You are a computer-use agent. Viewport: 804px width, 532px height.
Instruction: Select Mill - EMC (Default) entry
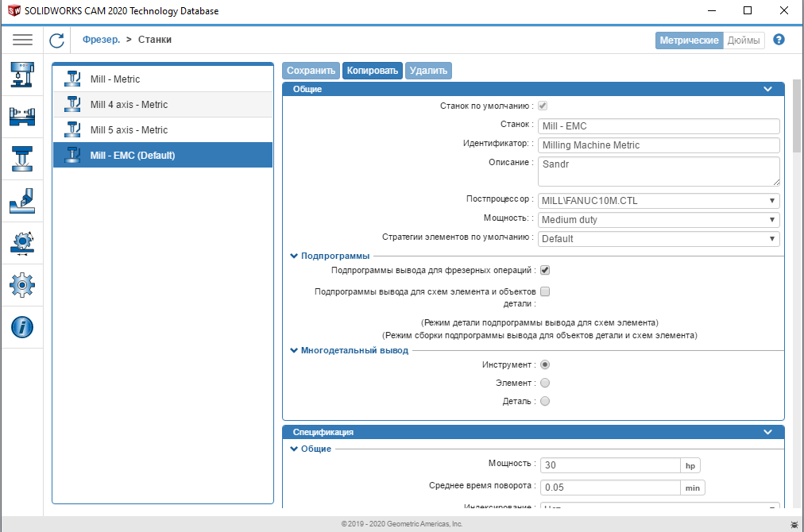[163, 155]
